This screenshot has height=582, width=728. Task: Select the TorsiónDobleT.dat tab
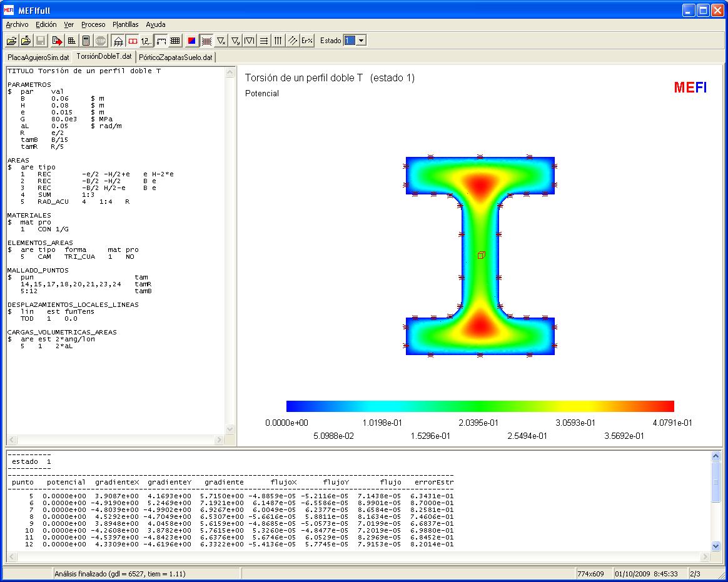tap(104, 57)
